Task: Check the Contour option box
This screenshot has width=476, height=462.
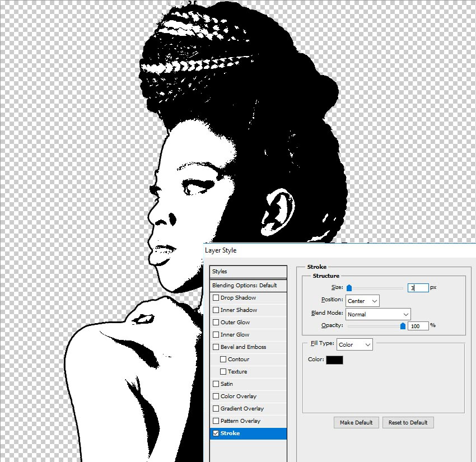Action: tap(223, 359)
